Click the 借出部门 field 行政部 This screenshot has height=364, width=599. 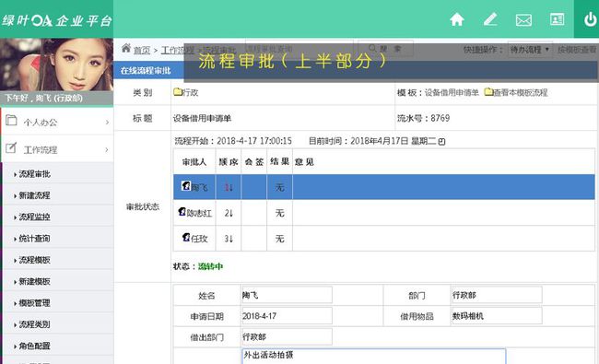point(287,337)
